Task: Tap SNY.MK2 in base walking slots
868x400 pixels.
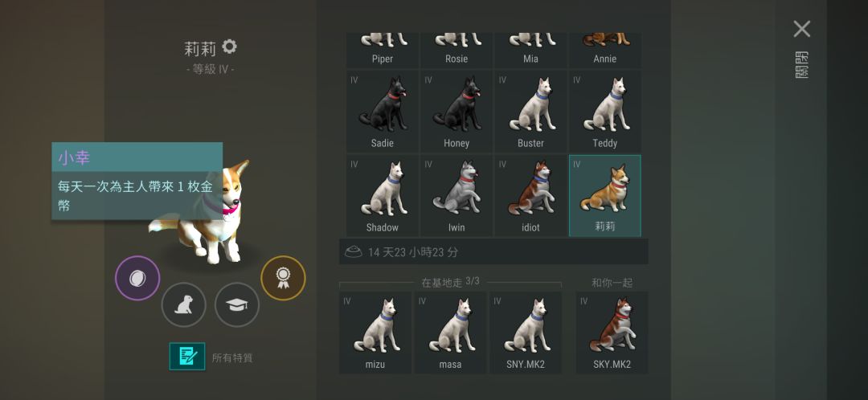Action: pos(526,333)
